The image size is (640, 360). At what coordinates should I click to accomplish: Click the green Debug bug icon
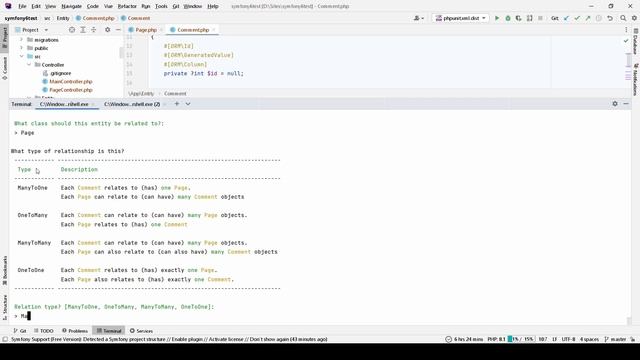508,18
